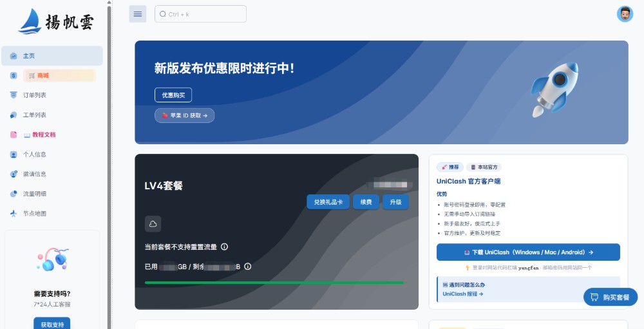This screenshot has height=329, width=644.
Task: Click the 商城 dollar icon in sidebar
Action: click(x=14, y=75)
